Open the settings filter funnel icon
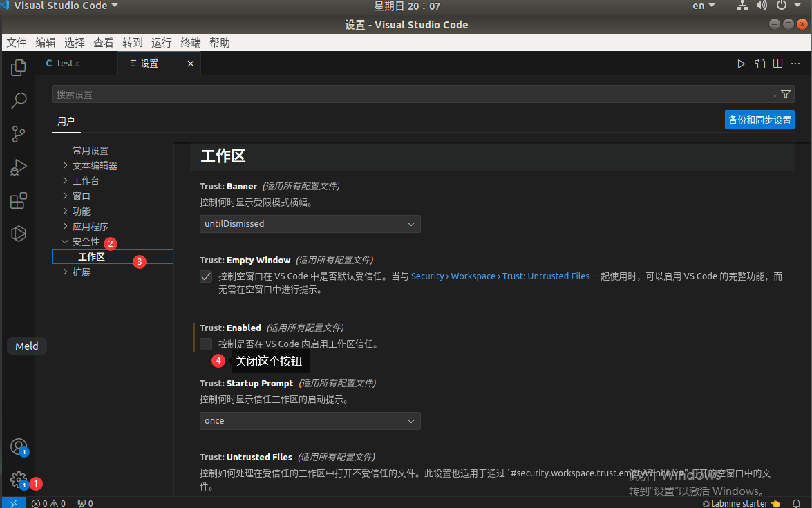Viewport: 812px width, 508px height. pyautogui.click(x=786, y=94)
